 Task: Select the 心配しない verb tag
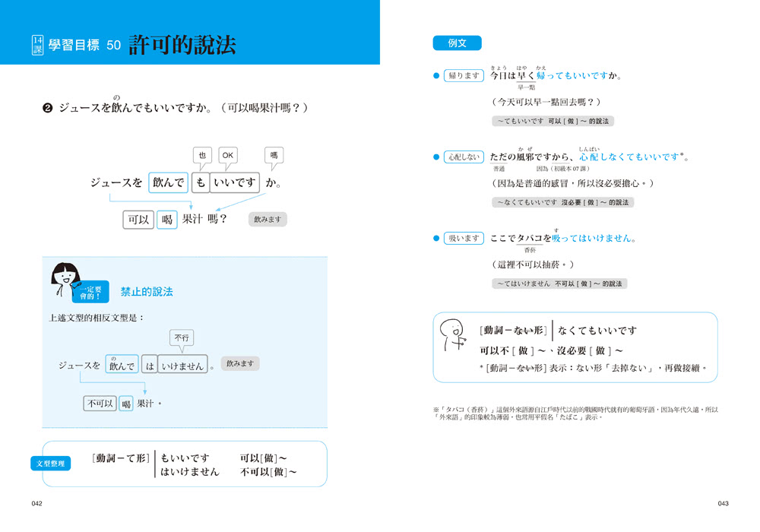(464, 157)
